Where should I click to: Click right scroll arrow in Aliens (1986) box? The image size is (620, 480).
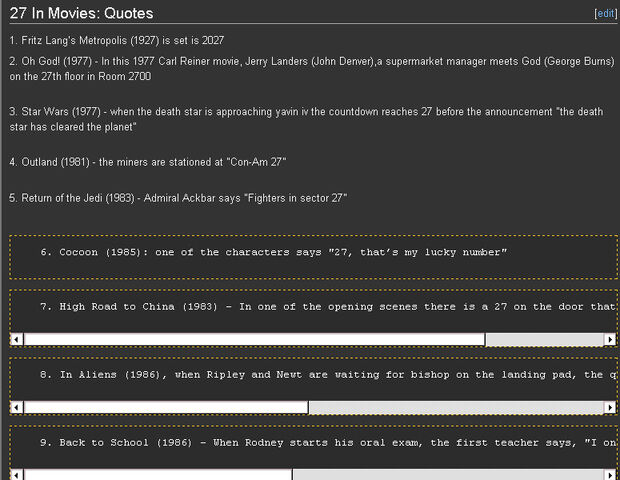(x=610, y=407)
